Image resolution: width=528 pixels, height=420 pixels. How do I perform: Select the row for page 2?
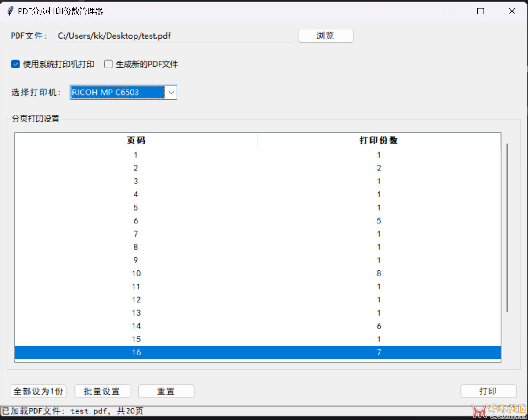click(x=257, y=168)
